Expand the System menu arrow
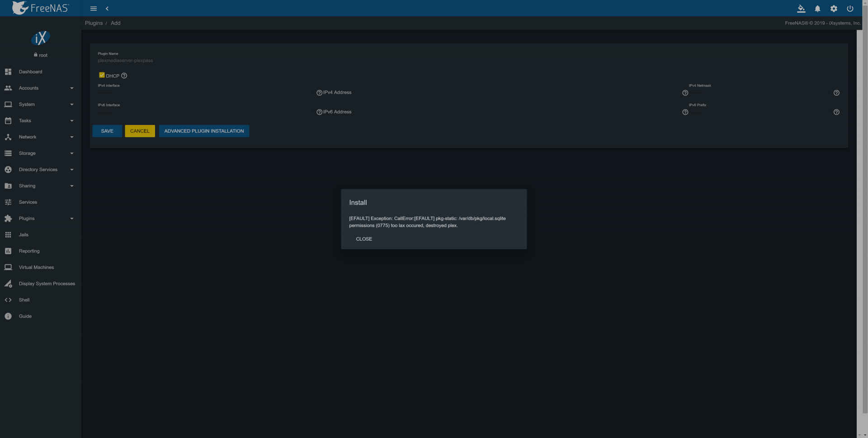Screen dimensions: 868x438 click(72, 105)
